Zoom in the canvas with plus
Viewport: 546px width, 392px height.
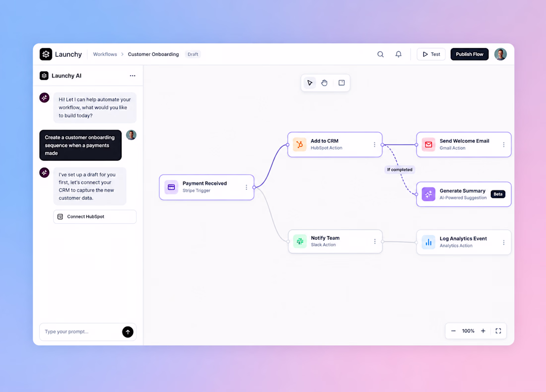(x=483, y=331)
